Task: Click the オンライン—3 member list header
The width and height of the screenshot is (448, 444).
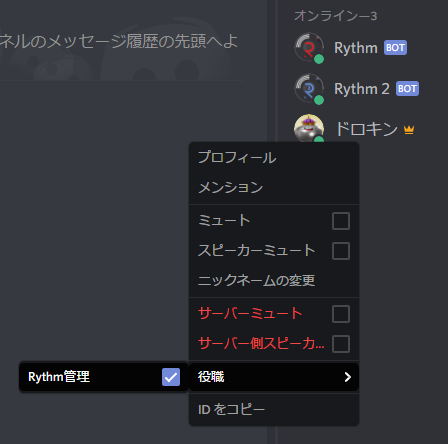Action: (335, 16)
